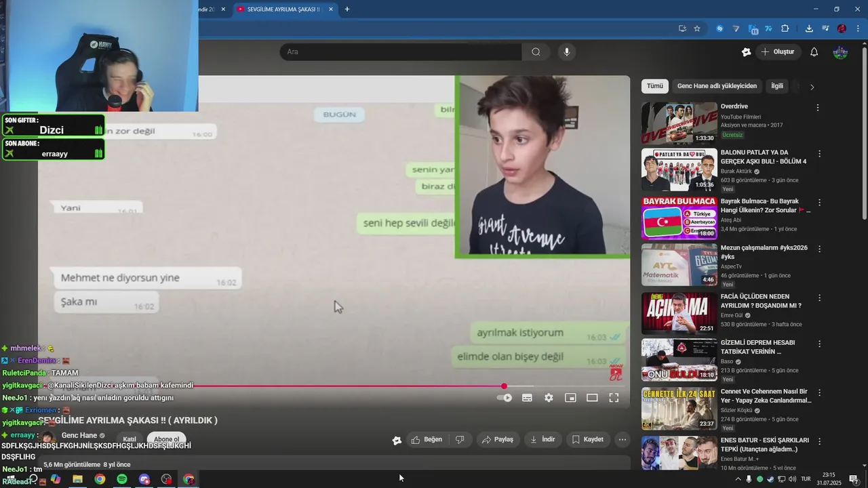Click the AI sparkle icon beside Oluştur
The width and height of the screenshot is (868, 488).
[x=747, y=52]
